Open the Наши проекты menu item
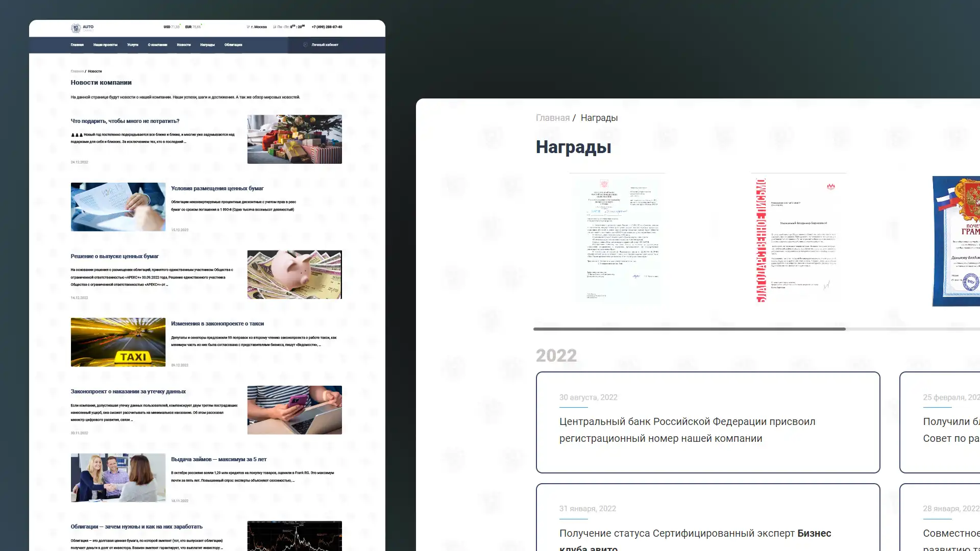The image size is (980, 551). (x=106, y=44)
